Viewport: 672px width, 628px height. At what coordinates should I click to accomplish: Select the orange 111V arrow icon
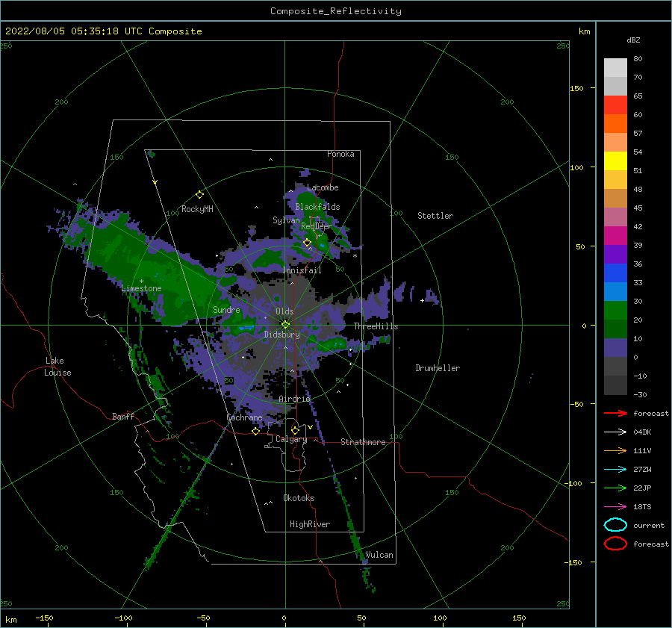click(615, 450)
